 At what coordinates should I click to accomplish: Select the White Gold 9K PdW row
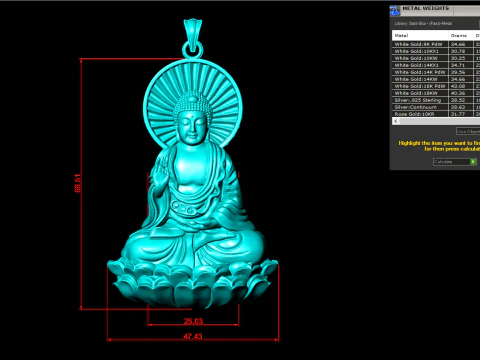(436, 44)
